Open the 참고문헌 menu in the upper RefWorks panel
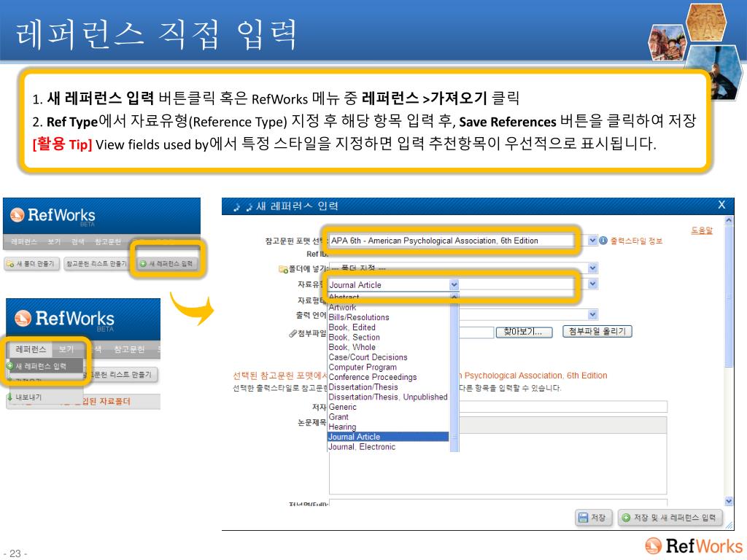The image size is (747, 560). click(108, 242)
